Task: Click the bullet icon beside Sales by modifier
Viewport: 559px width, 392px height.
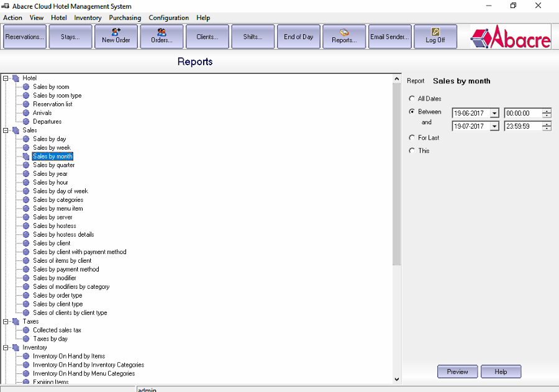Action: pyautogui.click(x=26, y=278)
